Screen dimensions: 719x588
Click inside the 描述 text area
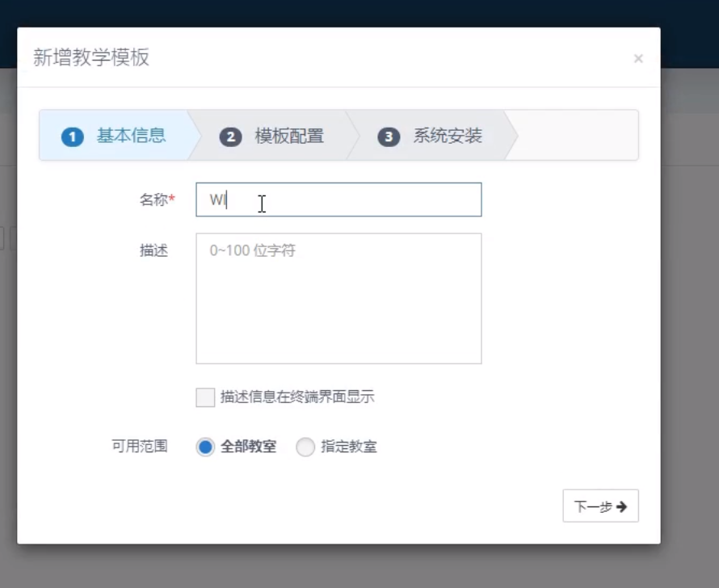(x=338, y=299)
